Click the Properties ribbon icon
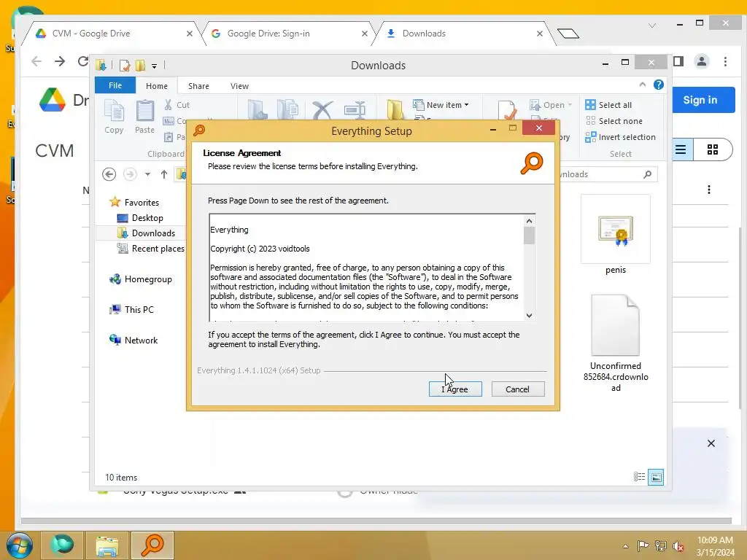747x560 pixels. coord(508,109)
